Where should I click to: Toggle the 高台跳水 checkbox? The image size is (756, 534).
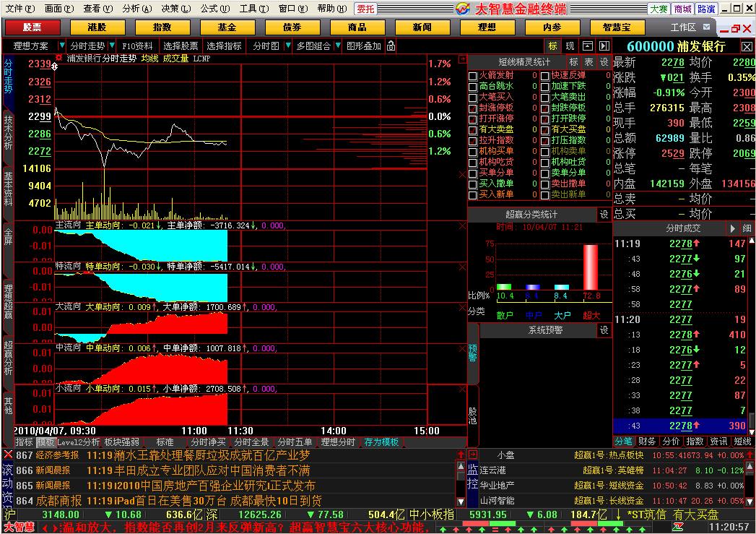tap(472, 87)
